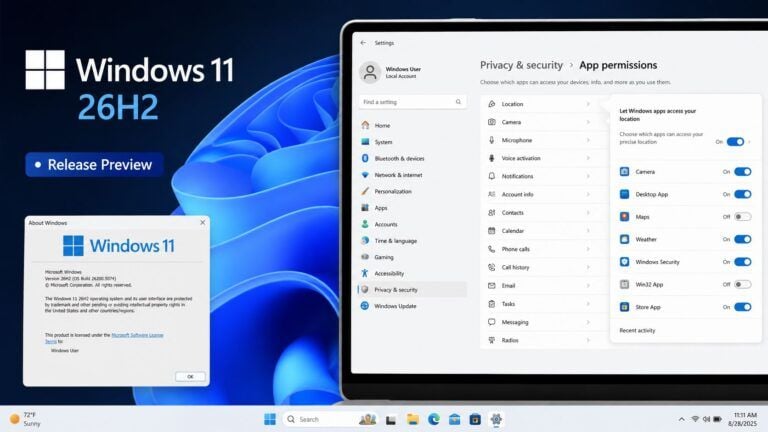Click the Gaming controller icon
The height and width of the screenshot is (432, 768).
pos(365,257)
